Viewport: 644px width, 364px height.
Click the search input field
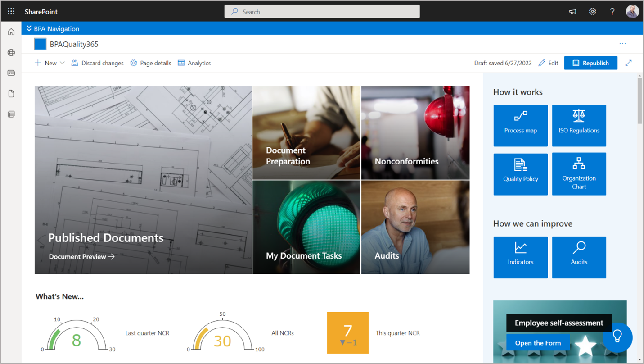tap(322, 12)
